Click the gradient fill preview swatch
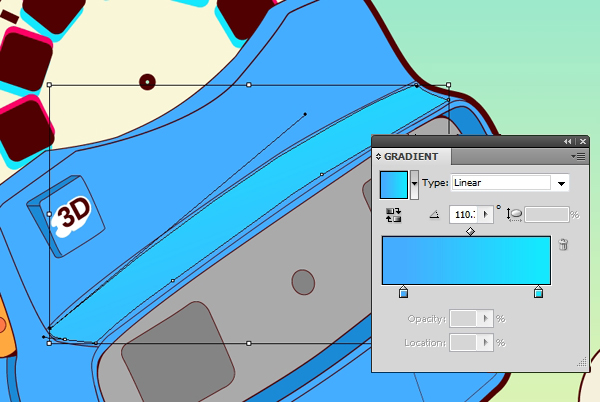The image size is (600, 402). (x=394, y=185)
